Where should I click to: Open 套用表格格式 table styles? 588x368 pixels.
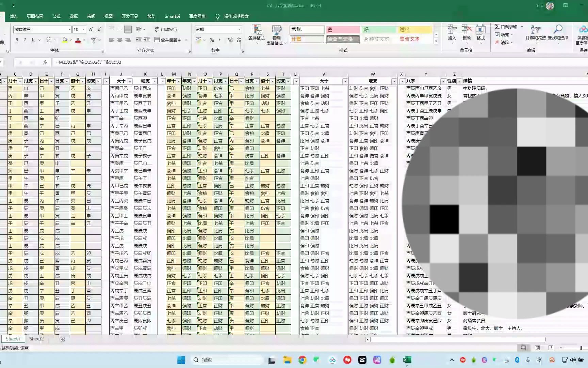(276, 35)
